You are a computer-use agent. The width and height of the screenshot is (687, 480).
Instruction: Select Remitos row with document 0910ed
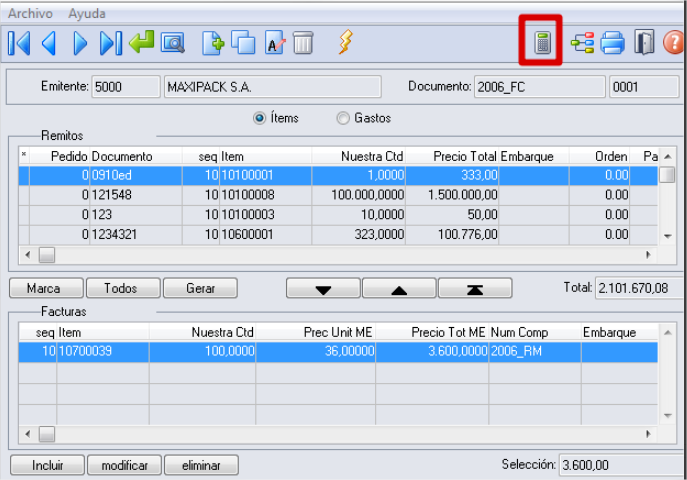[x=338, y=175]
